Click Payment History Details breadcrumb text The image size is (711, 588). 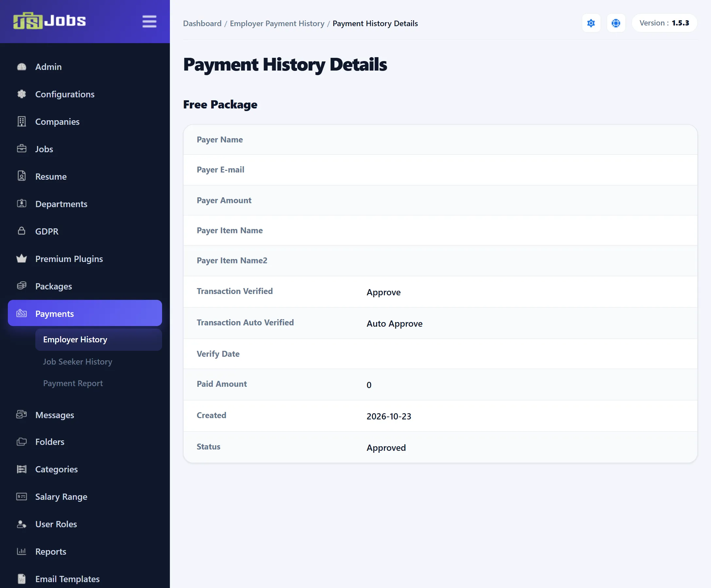click(x=375, y=24)
